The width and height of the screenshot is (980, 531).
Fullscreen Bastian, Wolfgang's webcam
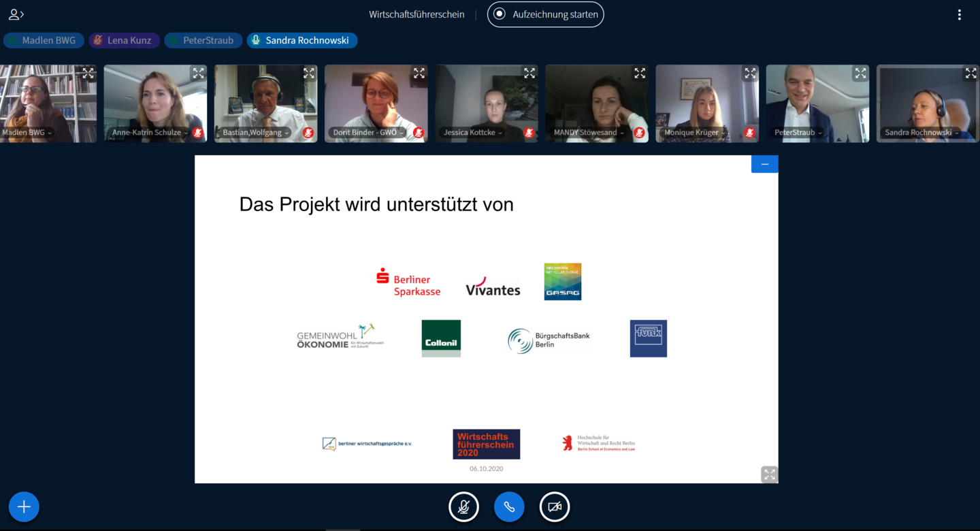[308, 73]
